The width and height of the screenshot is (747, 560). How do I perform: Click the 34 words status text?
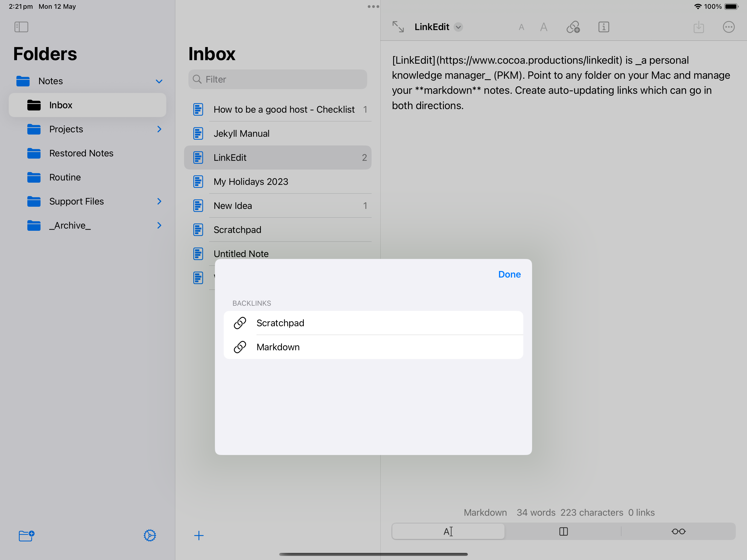point(536,512)
